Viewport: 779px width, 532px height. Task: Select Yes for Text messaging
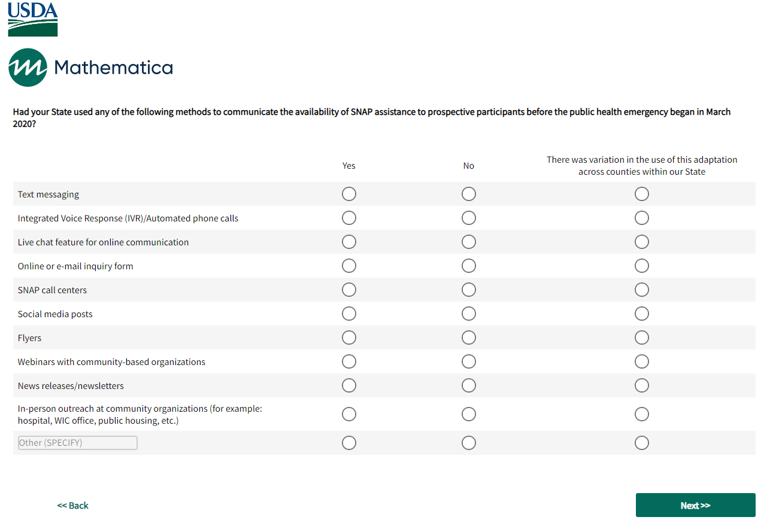[349, 194]
